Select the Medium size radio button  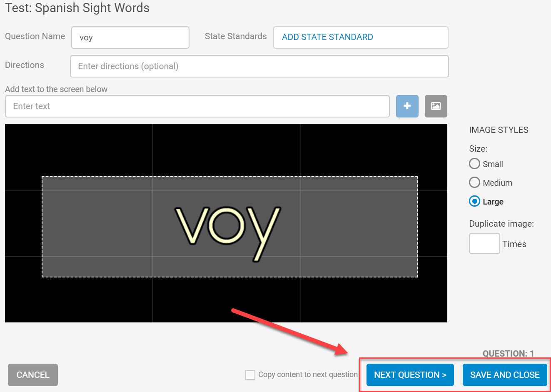[474, 182]
